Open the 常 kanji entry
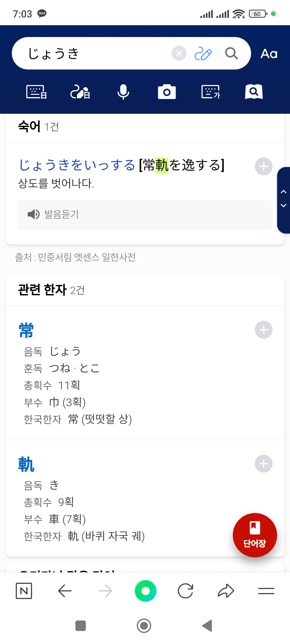290x644 pixels. tap(26, 330)
